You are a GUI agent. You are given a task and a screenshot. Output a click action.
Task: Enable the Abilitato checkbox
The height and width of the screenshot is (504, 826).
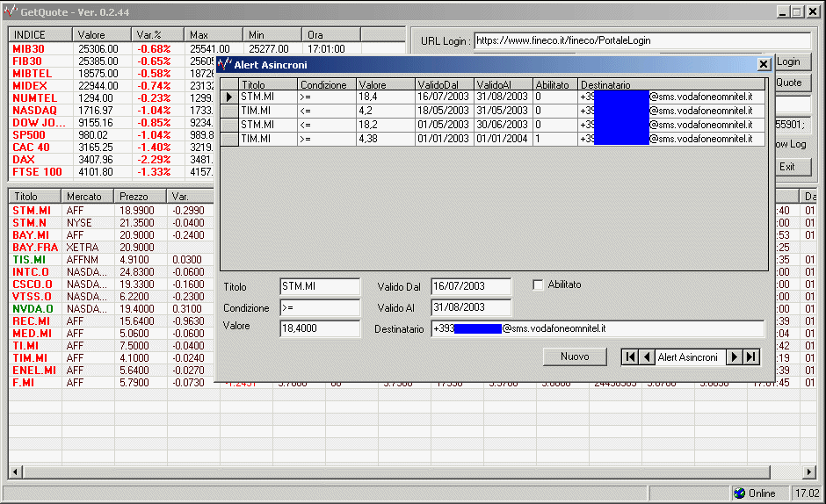coord(540,285)
